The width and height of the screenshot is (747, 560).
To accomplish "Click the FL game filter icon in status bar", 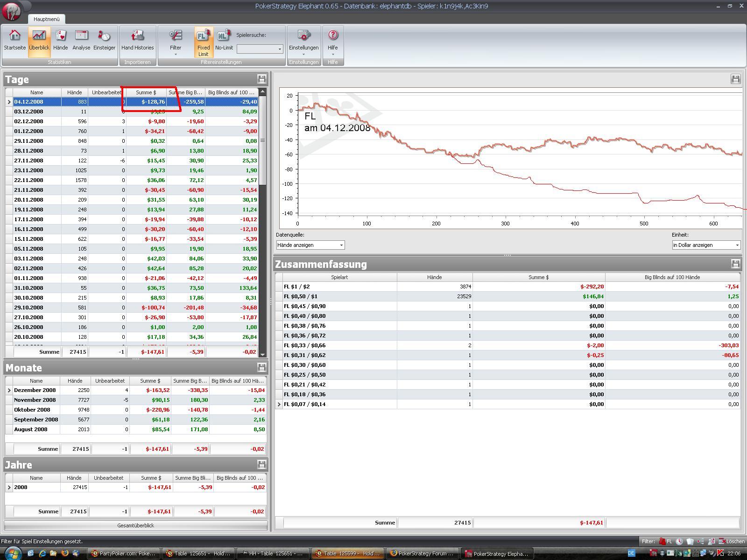I will click(665, 541).
